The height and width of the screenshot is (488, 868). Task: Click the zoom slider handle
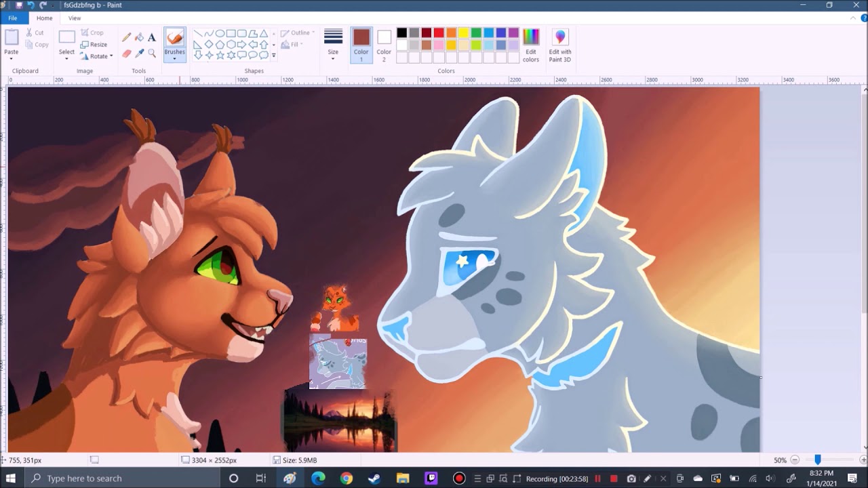pyautogui.click(x=818, y=460)
